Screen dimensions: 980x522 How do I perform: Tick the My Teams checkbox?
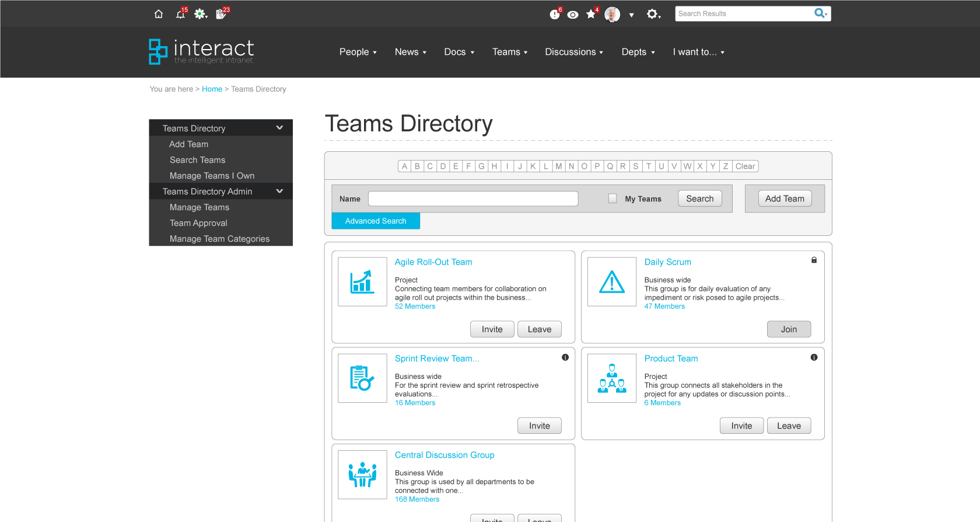coord(612,199)
